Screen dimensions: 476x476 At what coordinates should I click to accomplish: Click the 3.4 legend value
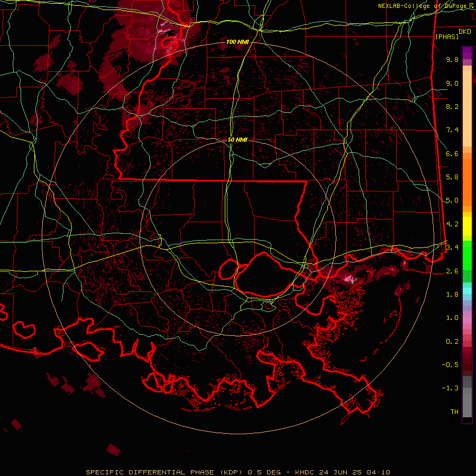point(452,248)
